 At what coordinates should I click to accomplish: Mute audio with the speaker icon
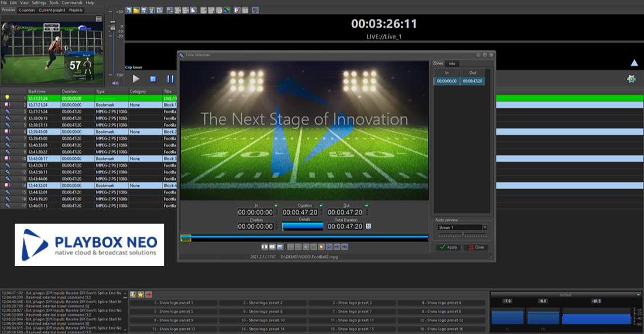pos(115,83)
